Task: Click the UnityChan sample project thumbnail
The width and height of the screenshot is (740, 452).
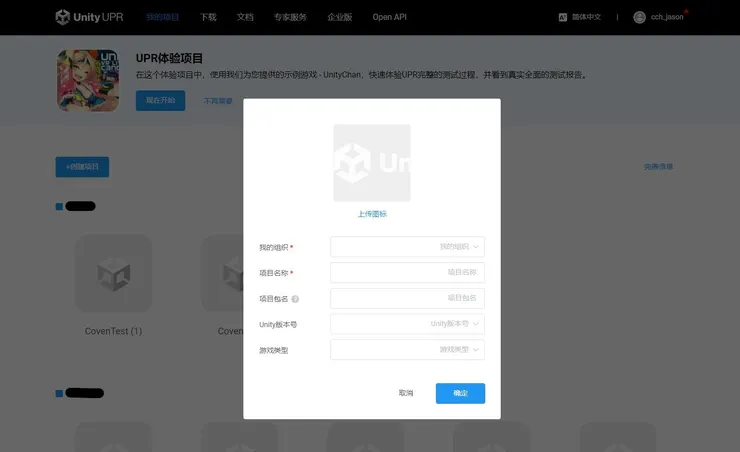Action: [x=88, y=81]
